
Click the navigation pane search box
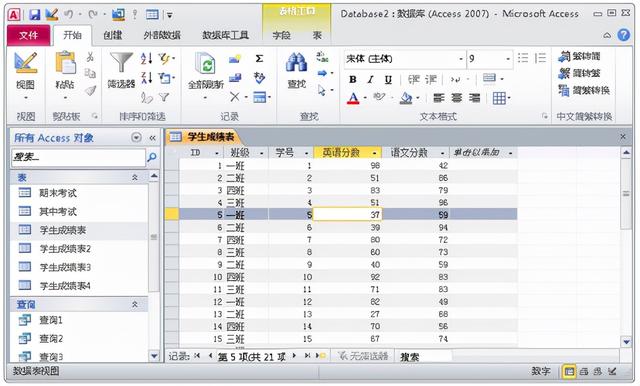click(x=78, y=157)
